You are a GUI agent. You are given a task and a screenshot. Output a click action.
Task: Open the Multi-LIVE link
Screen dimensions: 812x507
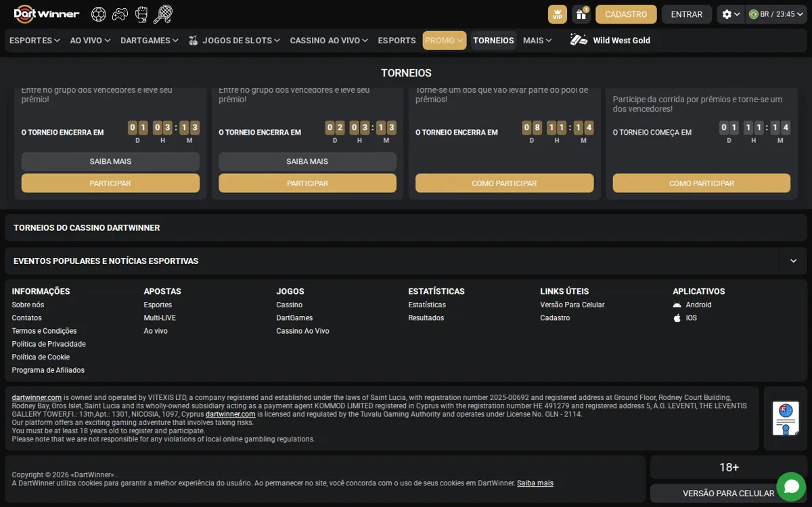pyautogui.click(x=160, y=317)
